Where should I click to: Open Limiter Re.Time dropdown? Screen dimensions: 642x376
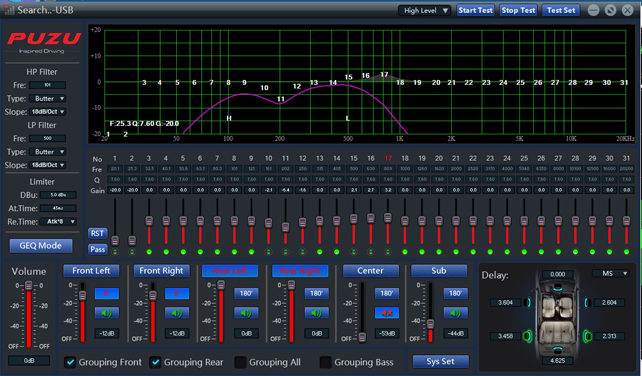[59, 222]
